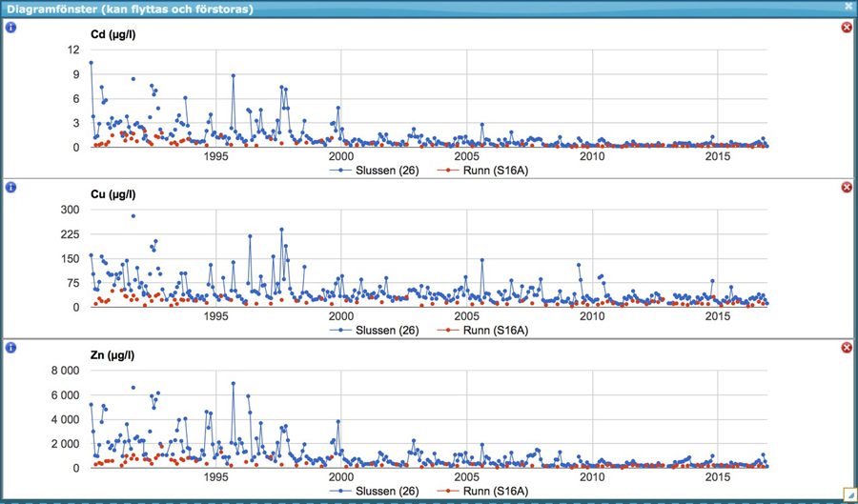
Task: Remove the Cd (µg/l) chart
Action: 847,28
